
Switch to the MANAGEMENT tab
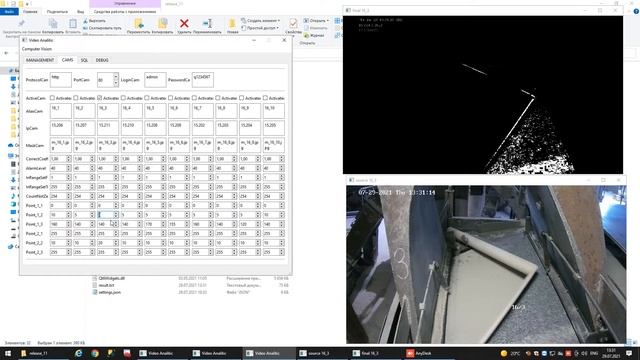(40, 60)
